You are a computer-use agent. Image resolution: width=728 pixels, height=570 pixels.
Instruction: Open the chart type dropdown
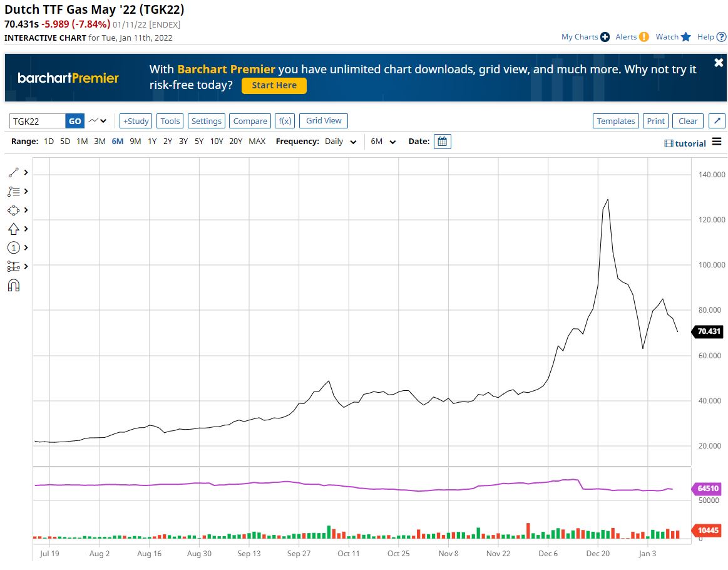tap(98, 121)
